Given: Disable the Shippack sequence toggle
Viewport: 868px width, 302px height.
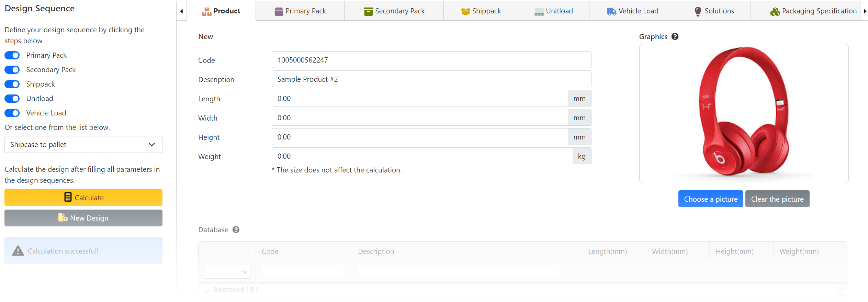Looking at the screenshot, I should [12, 84].
